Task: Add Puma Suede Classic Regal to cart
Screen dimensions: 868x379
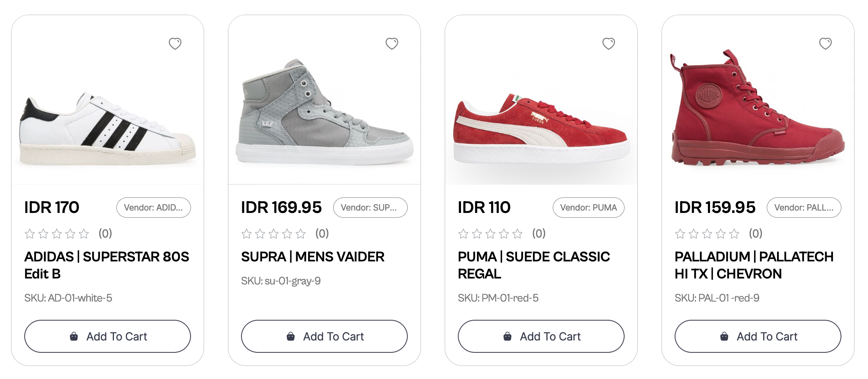Action: pyautogui.click(x=541, y=336)
